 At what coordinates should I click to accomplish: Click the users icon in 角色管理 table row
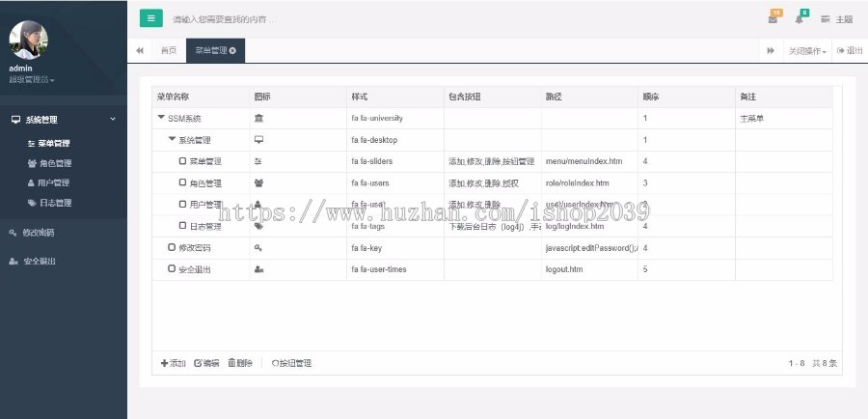(258, 182)
